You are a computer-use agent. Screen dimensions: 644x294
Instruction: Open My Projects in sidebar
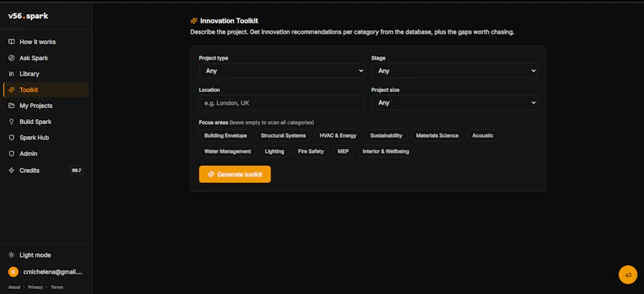click(x=46, y=106)
